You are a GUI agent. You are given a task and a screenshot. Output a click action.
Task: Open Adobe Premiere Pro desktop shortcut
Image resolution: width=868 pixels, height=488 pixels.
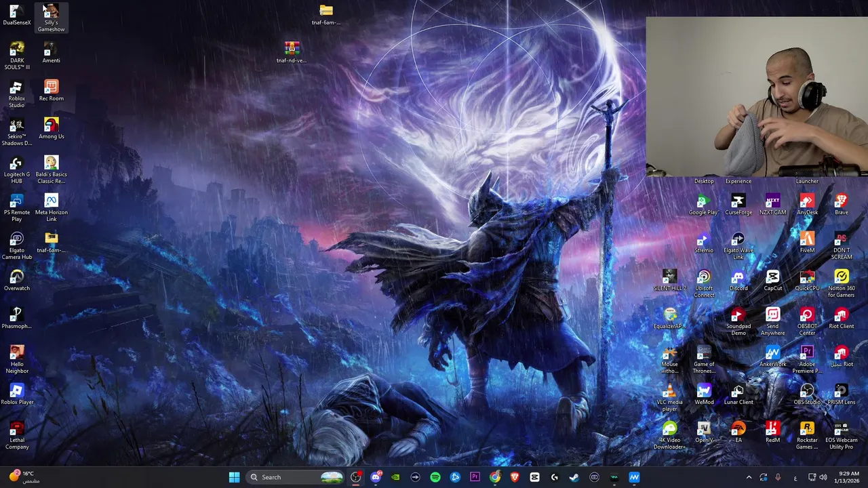(807, 359)
